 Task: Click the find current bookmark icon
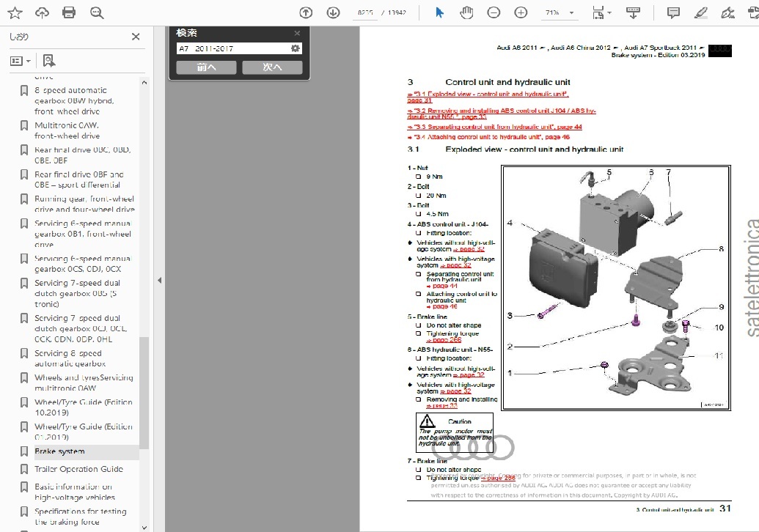tap(49, 61)
